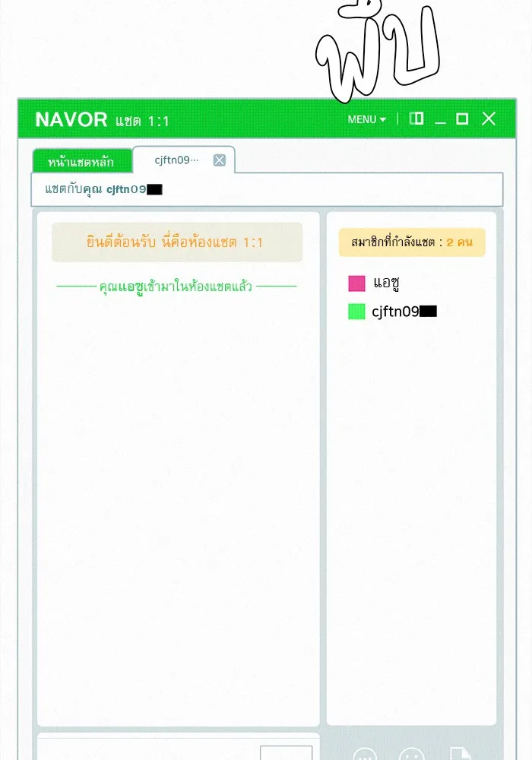Toggle the split panel layout icon

pos(416,119)
